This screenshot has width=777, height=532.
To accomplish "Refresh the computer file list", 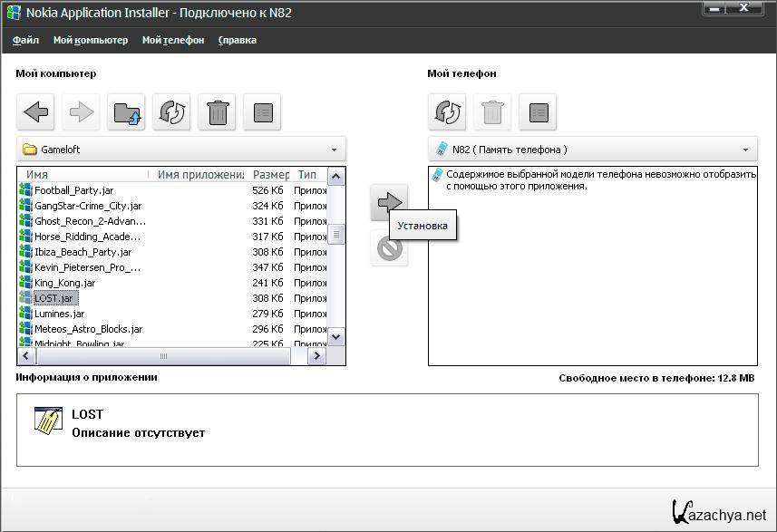I will (171, 112).
